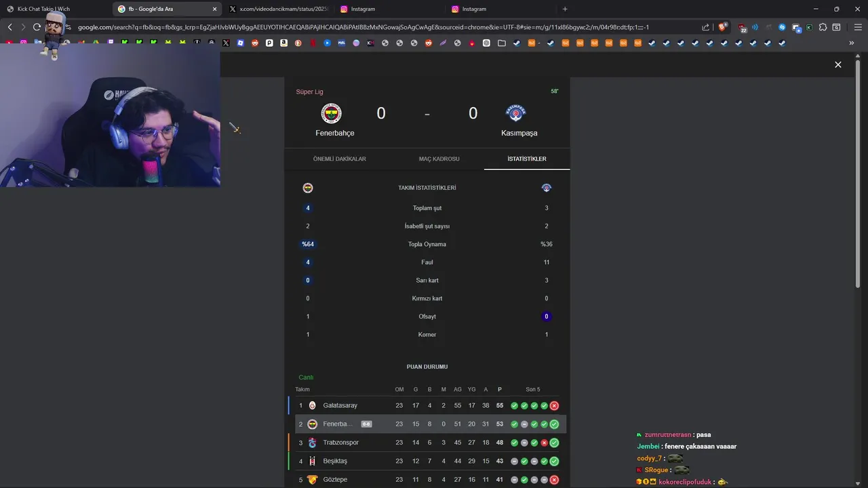Open the Netflix bookmark icon
This screenshot has width=868, height=488.
[x=313, y=43]
